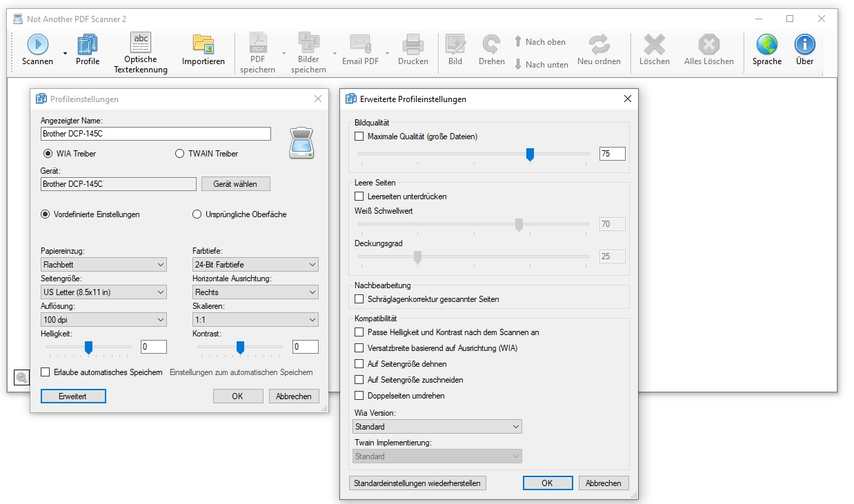
Task: Open the Über info icon
Action: tap(804, 44)
